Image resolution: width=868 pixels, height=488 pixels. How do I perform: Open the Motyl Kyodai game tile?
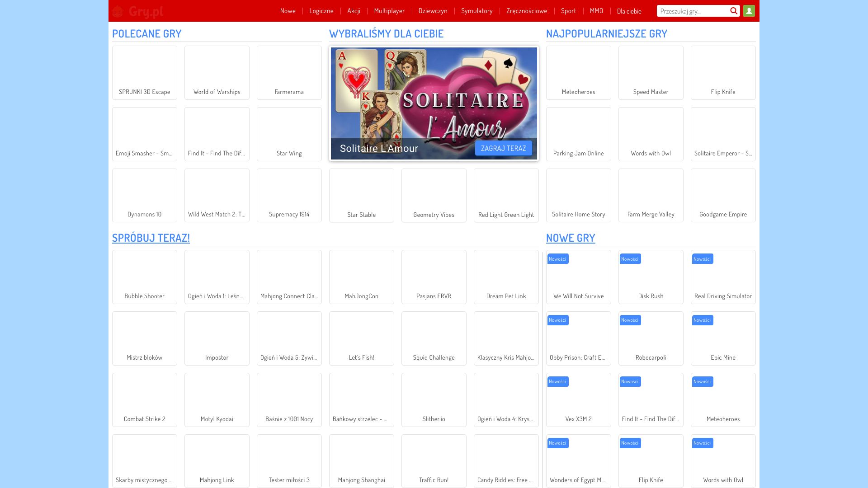(x=217, y=400)
